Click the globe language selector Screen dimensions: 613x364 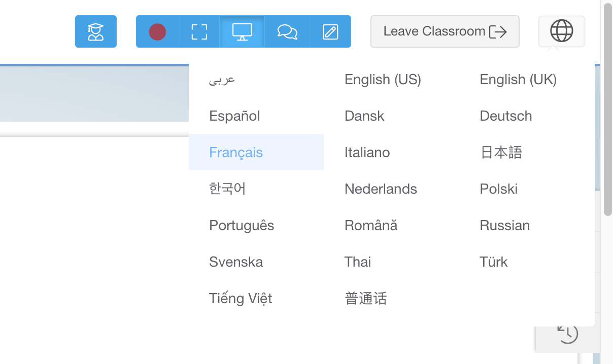[561, 31]
